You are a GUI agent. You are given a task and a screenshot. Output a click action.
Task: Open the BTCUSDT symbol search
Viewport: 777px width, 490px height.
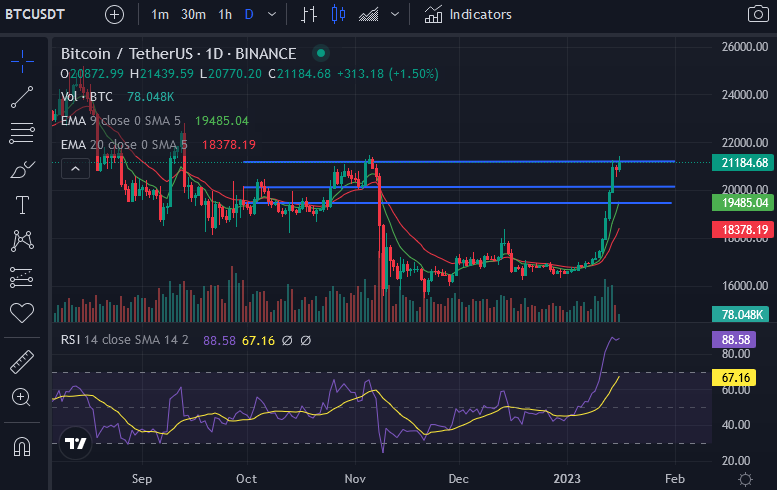(x=35, y=14)
